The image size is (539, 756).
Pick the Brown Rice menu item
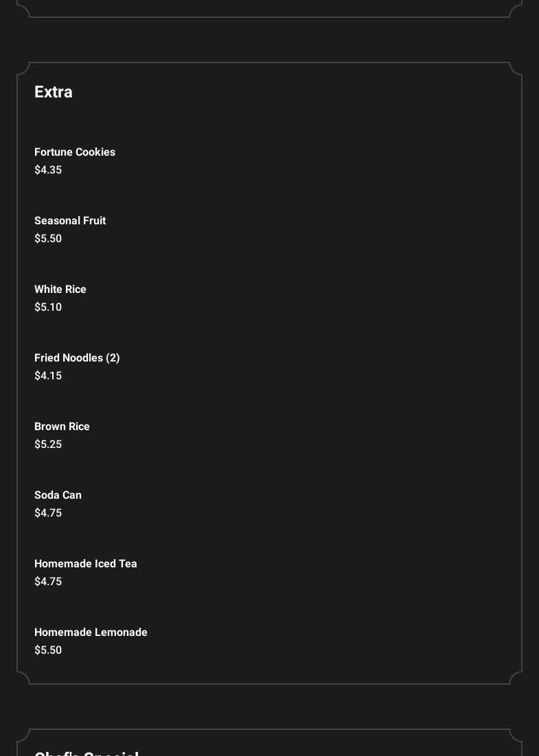(62, 427)
